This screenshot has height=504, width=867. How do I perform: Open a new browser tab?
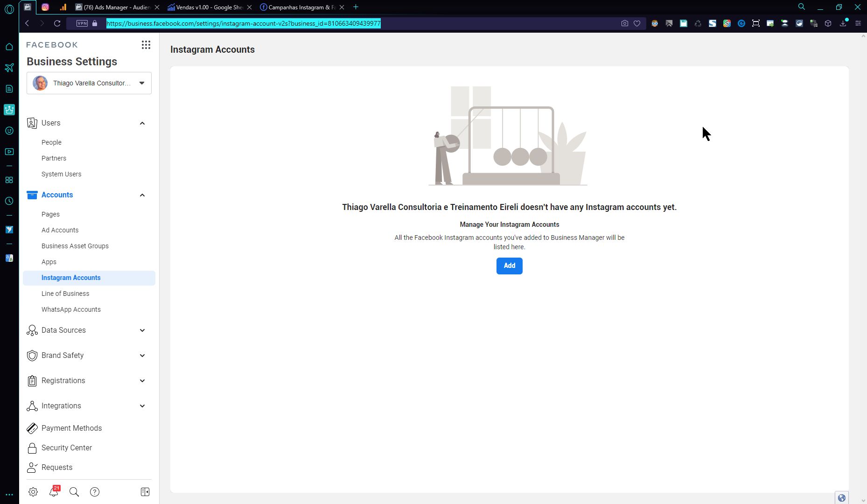point(356,7)
